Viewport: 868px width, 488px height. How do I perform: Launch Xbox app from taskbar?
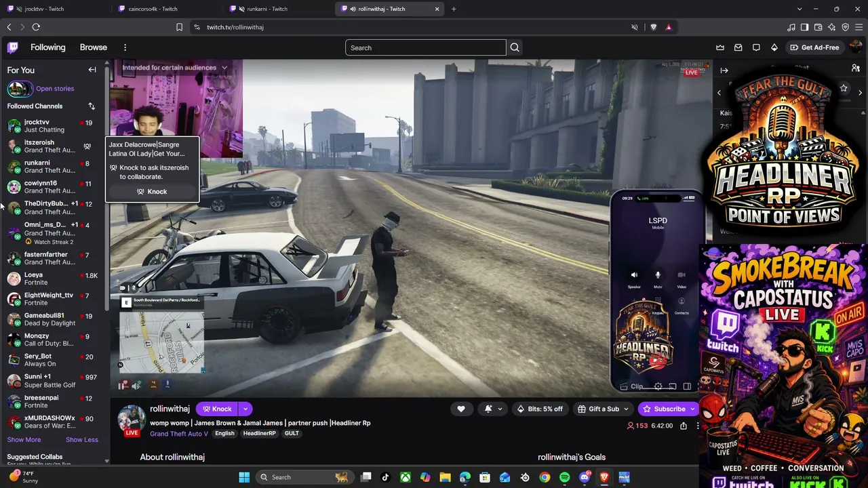click(405, 477)
